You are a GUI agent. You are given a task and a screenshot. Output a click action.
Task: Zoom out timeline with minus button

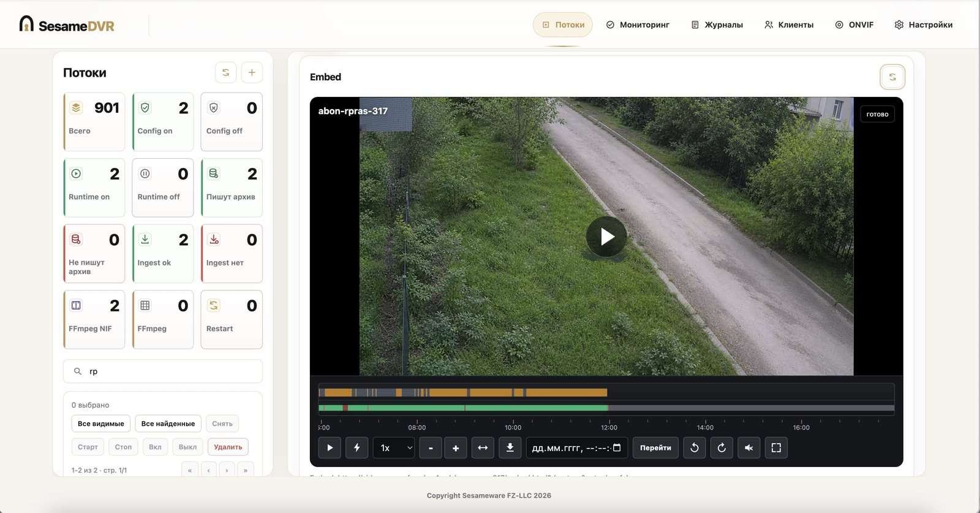pos(431,448)
